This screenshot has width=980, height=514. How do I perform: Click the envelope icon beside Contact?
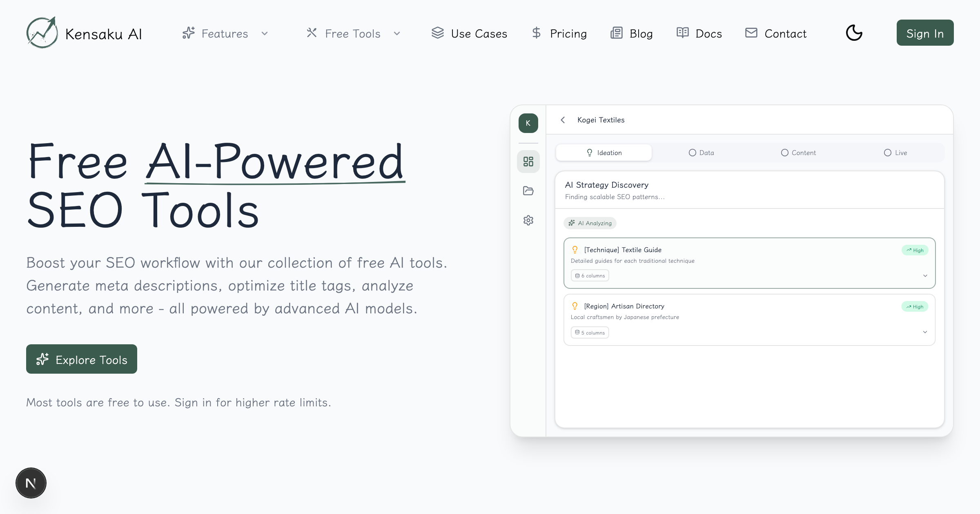(x=751, y=33)
